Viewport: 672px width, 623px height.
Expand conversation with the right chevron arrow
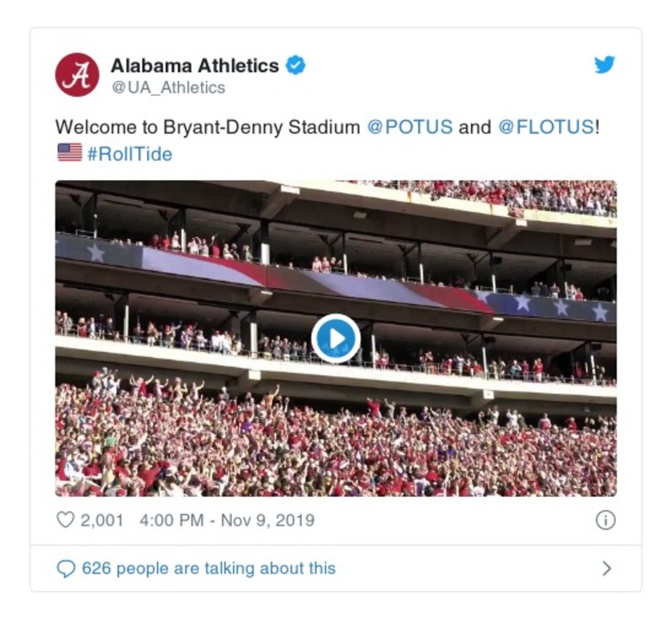(x=606, y=569)
